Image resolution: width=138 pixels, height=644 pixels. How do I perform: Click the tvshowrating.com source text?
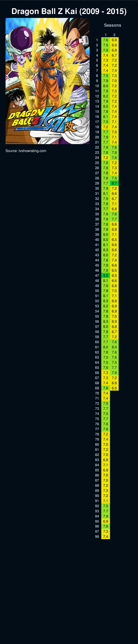click(26, 151)
